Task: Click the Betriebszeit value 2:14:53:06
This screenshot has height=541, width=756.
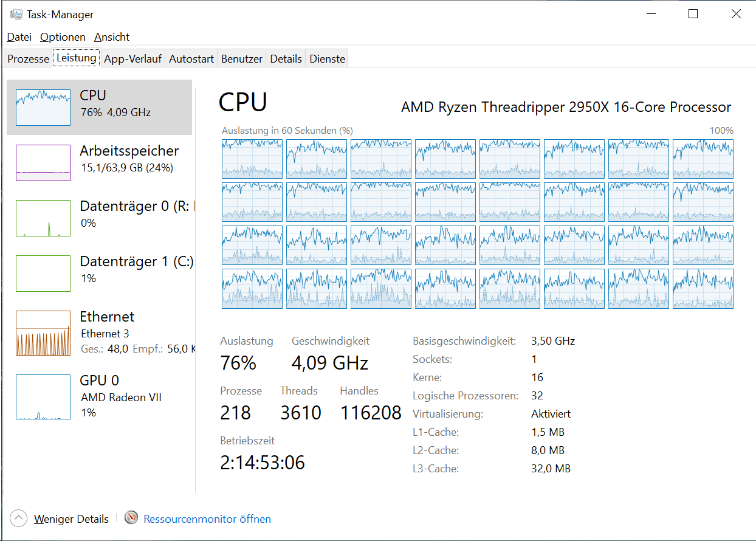Action: coord(263,463)
